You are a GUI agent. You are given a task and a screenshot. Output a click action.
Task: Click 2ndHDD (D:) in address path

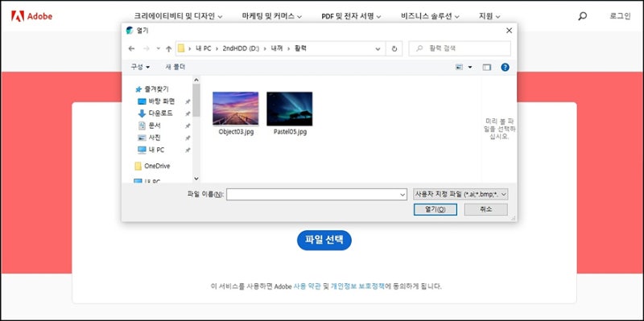(241, 48)
